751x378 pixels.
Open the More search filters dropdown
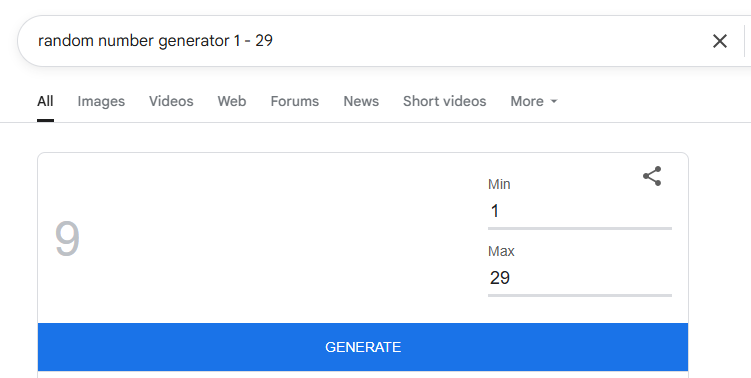[534, 102]
